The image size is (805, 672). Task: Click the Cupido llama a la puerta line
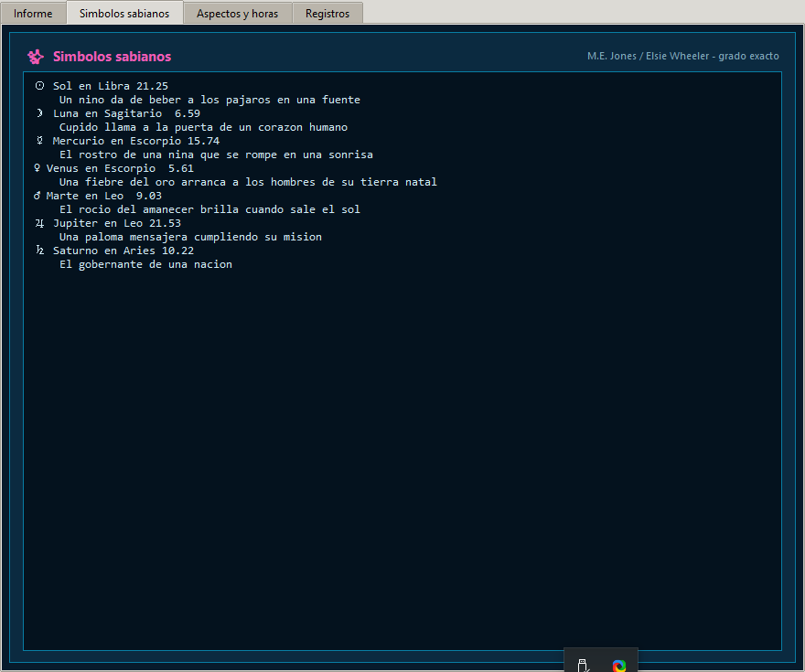coord(203,127)
